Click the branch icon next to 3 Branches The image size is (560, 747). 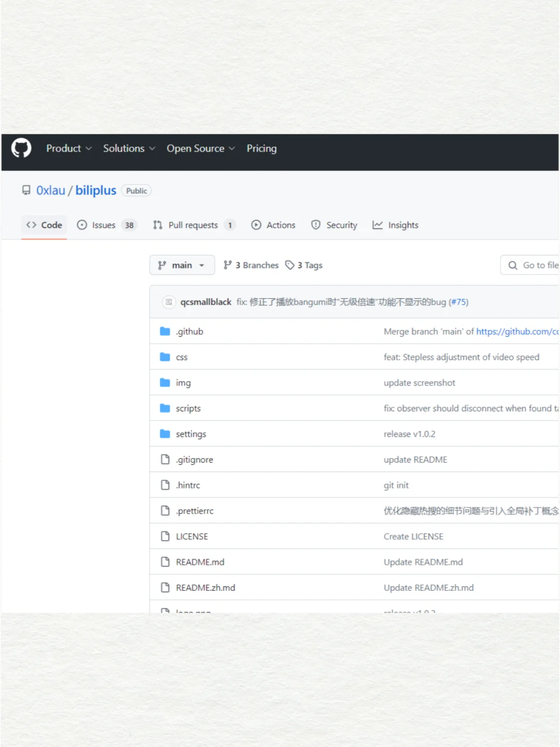coord(228,265)
